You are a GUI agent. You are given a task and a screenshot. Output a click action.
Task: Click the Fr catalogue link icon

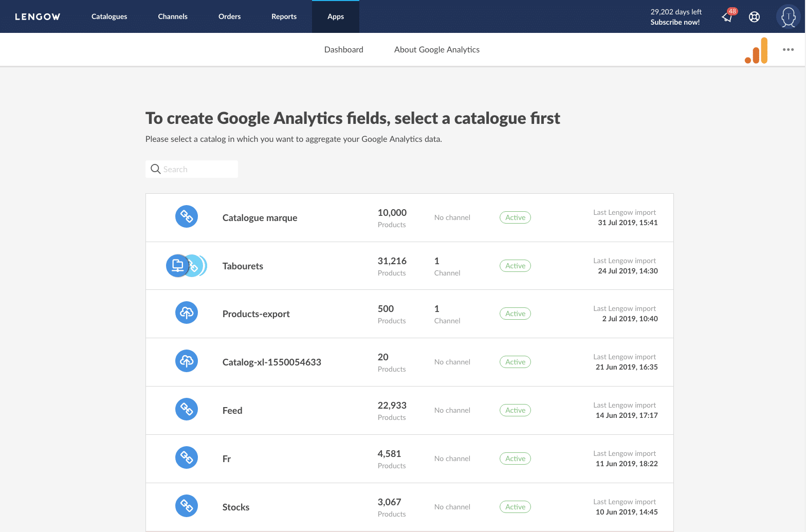point(187,457)
